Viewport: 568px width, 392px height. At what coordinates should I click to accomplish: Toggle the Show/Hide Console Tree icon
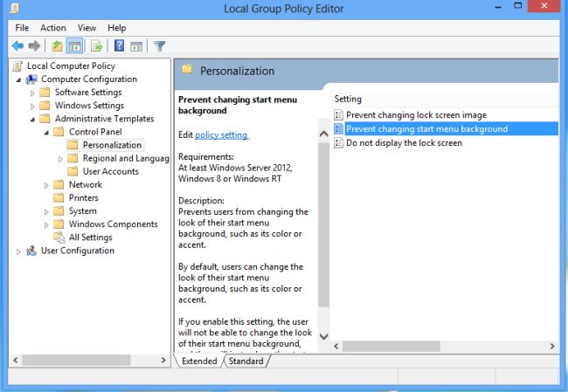point(74,46)
